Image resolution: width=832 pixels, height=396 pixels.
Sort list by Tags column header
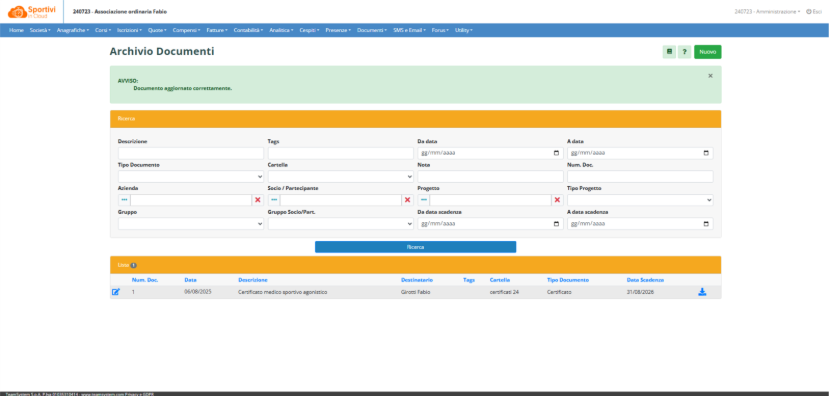click(469, 280)
